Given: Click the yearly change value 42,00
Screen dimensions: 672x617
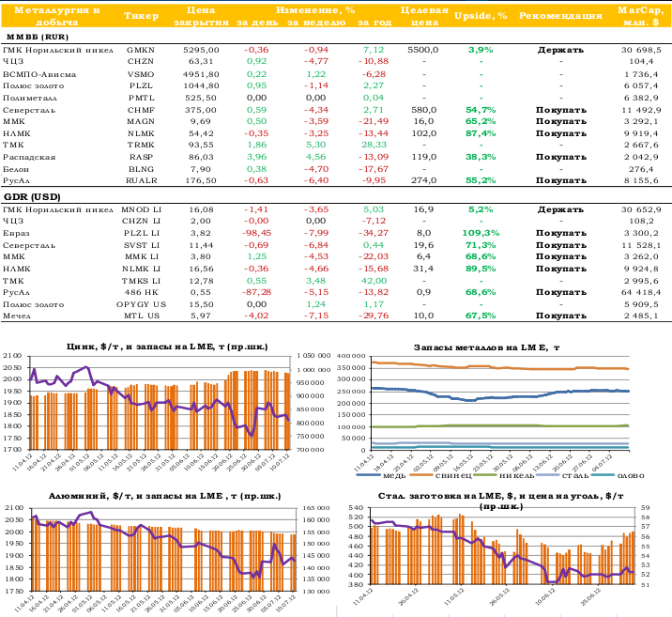Looking at the screenshot, I should point(374,281).
